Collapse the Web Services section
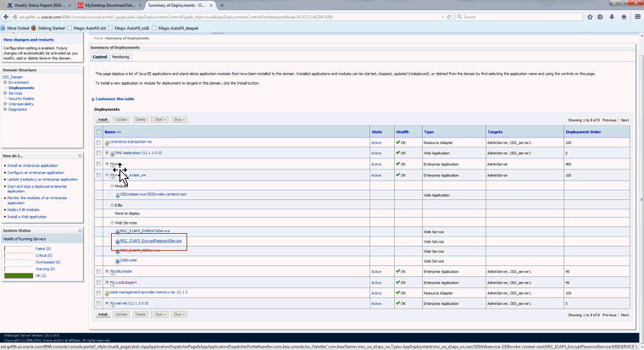This screenshot has width=644, height=350. pos(112,223)
